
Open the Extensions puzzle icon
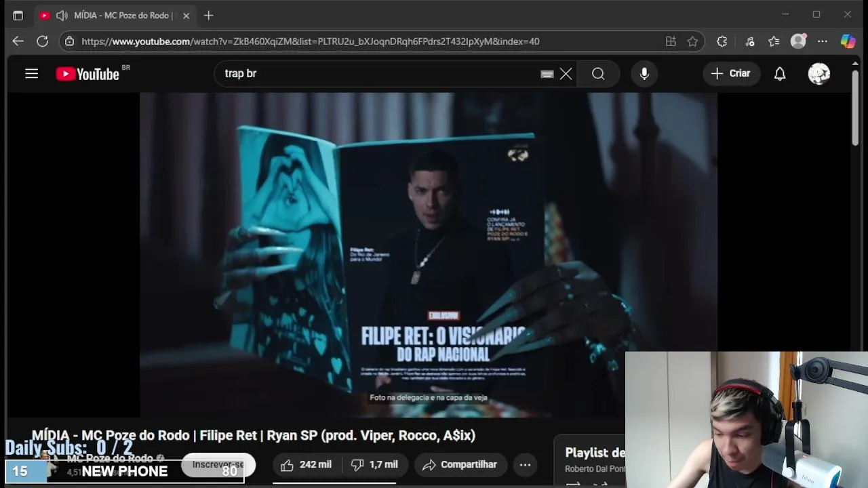722,41
